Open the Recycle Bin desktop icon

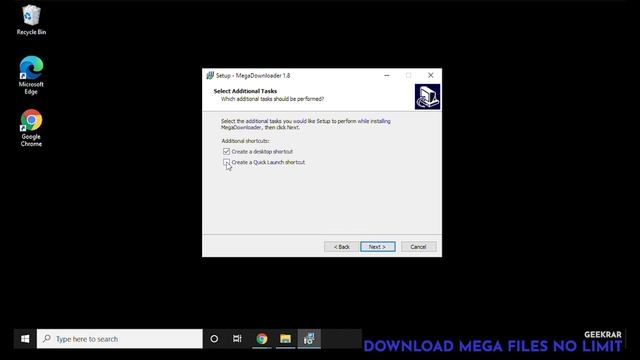pos(31,20)
